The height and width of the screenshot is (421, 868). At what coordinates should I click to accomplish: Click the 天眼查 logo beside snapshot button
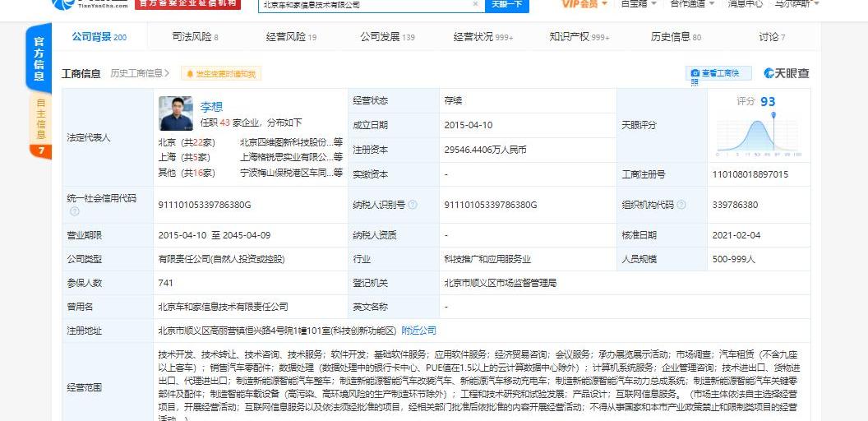(x=786, y=73)
